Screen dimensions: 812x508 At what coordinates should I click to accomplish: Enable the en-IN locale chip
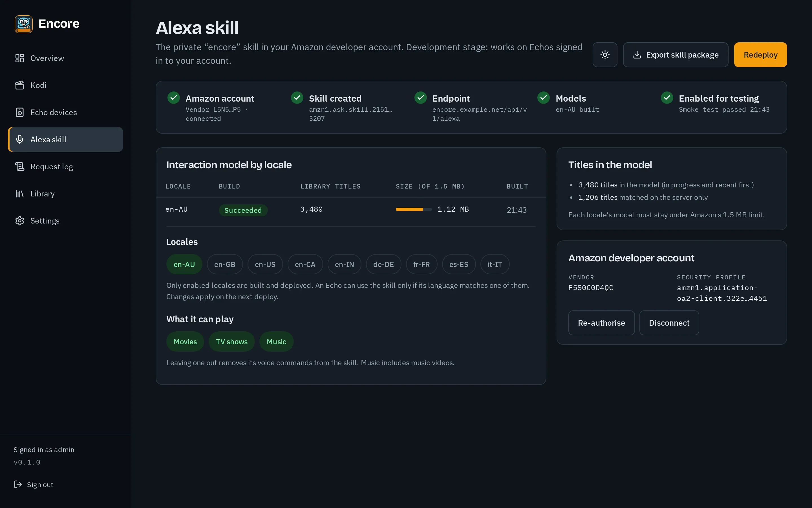coord(344,264)
